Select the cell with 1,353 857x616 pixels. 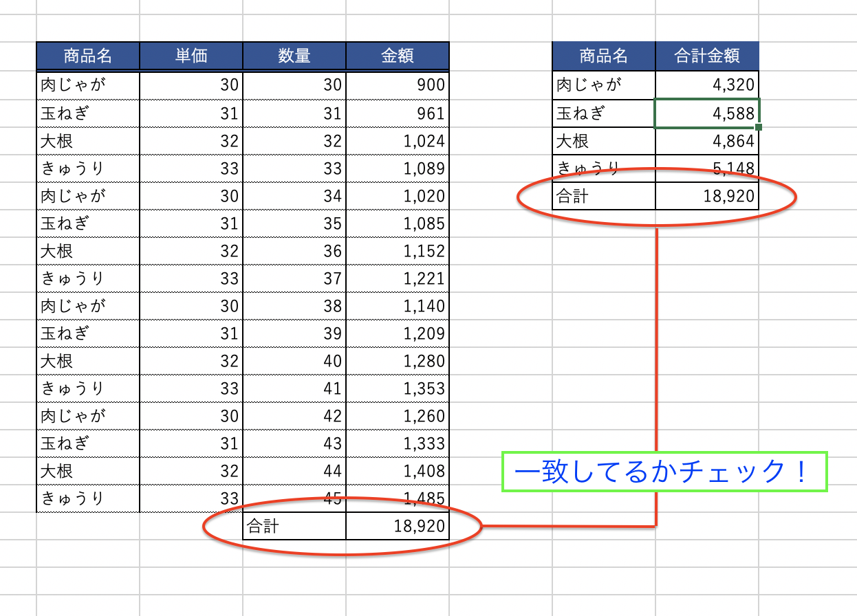tap(398, 388)
